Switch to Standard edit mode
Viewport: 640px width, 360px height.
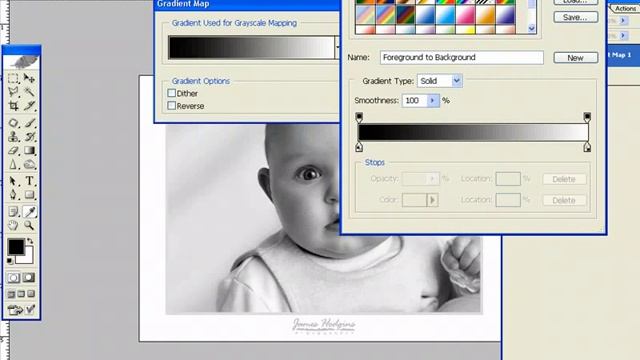[13, 278]
